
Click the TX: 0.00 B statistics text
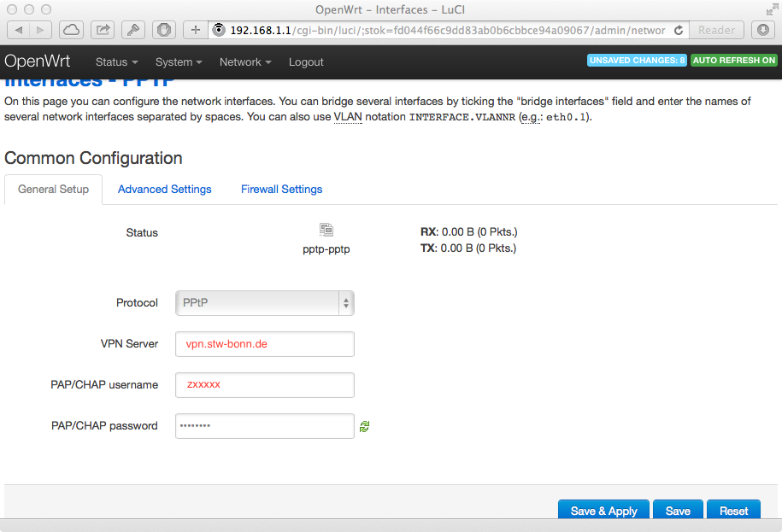[x=468, y=248]
